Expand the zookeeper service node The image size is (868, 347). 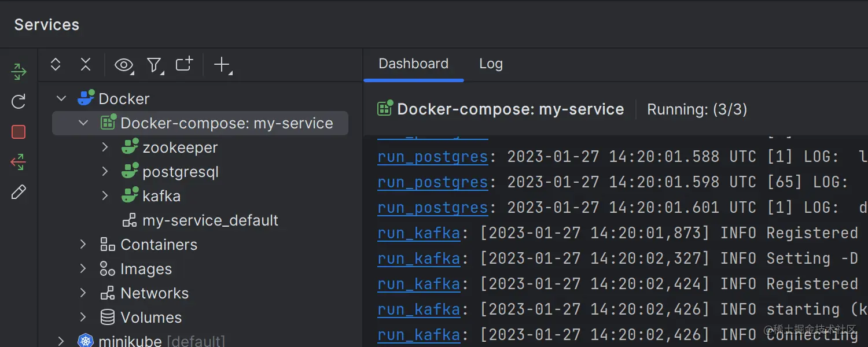pyautogui.click(x=105, y=147)
